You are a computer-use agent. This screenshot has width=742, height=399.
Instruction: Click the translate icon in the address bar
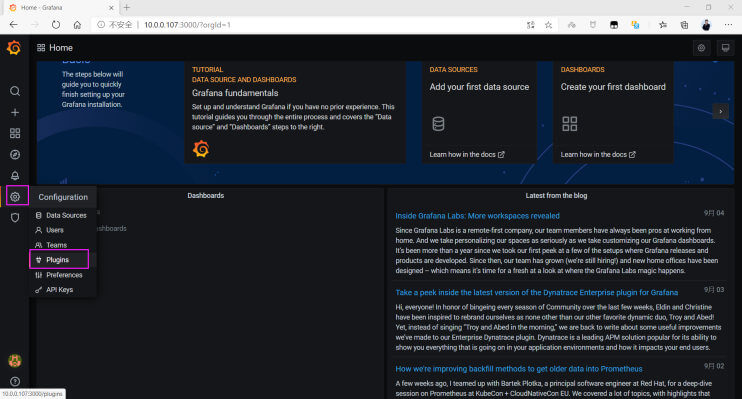(530, 25)
